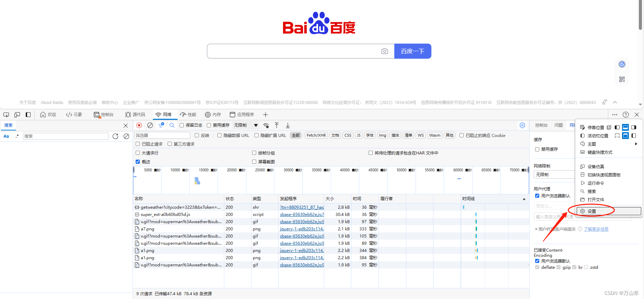644x299 pixels.
Task: Check 隐藏扩展 URL checkbox
Action: tap(256, 135)
